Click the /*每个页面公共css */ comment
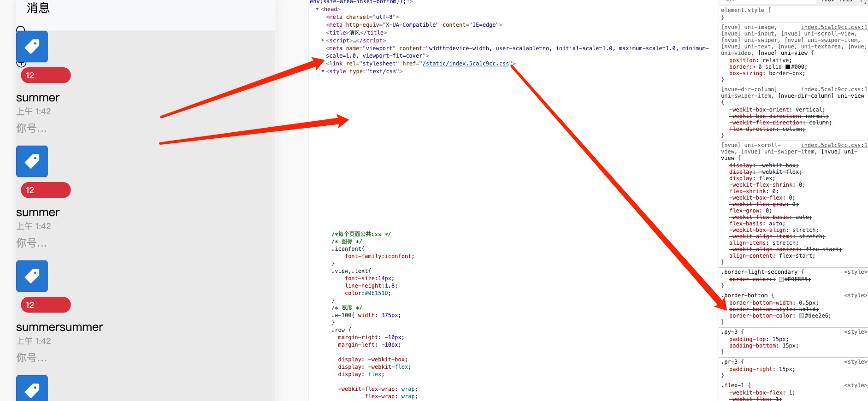The width and height of the screenshot is (868, 401). click(x=361, y=234)
